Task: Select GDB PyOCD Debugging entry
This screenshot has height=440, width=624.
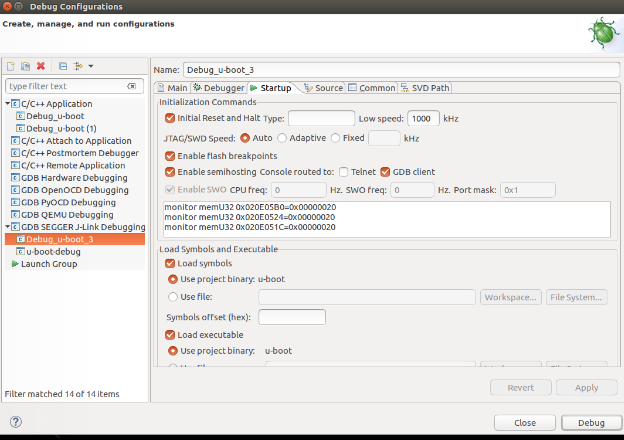Action: tap(68, 202)
